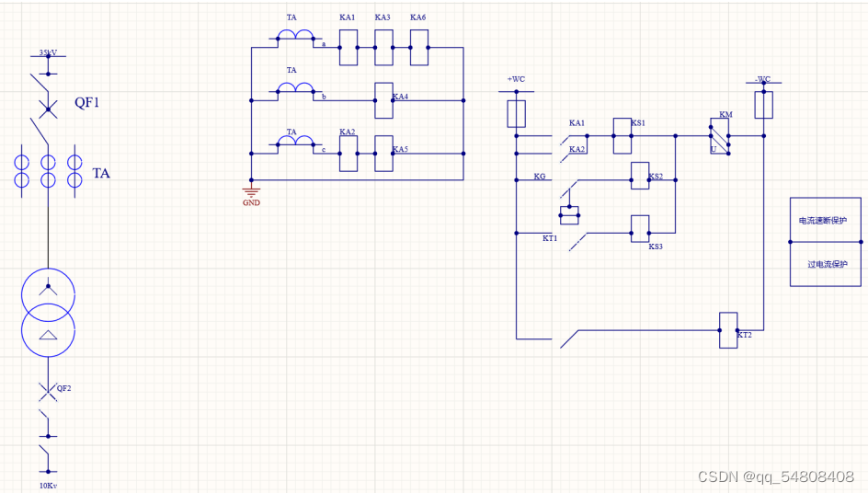868x493 pixels.
Task: Select the KS1 signal relay box
Action: [622, 136]
